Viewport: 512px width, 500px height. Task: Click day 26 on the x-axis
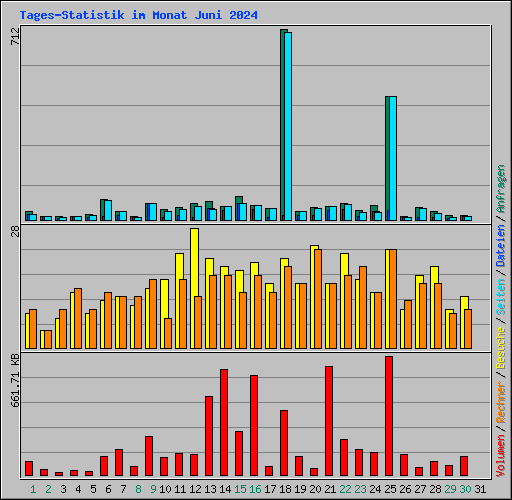coord(405,489)
